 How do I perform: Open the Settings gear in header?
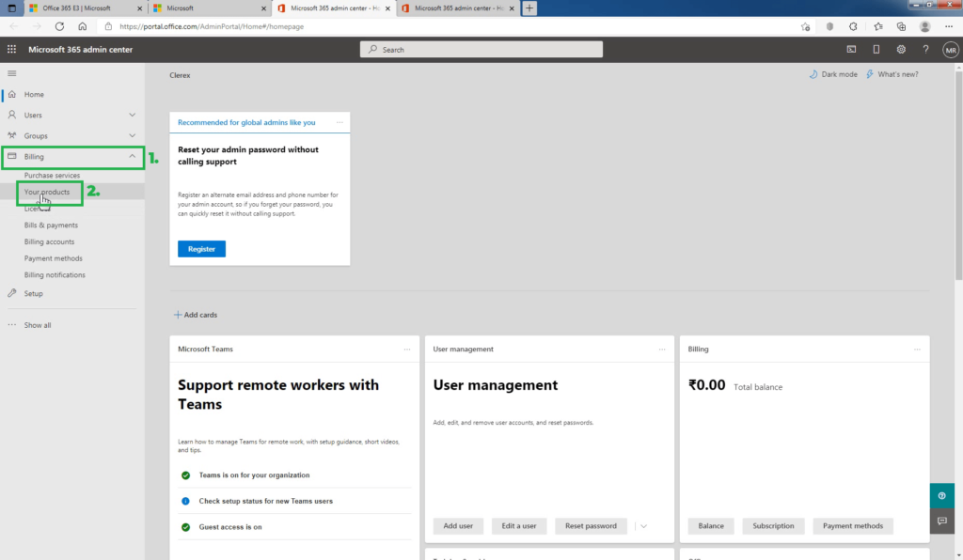[x=901, y=50]
